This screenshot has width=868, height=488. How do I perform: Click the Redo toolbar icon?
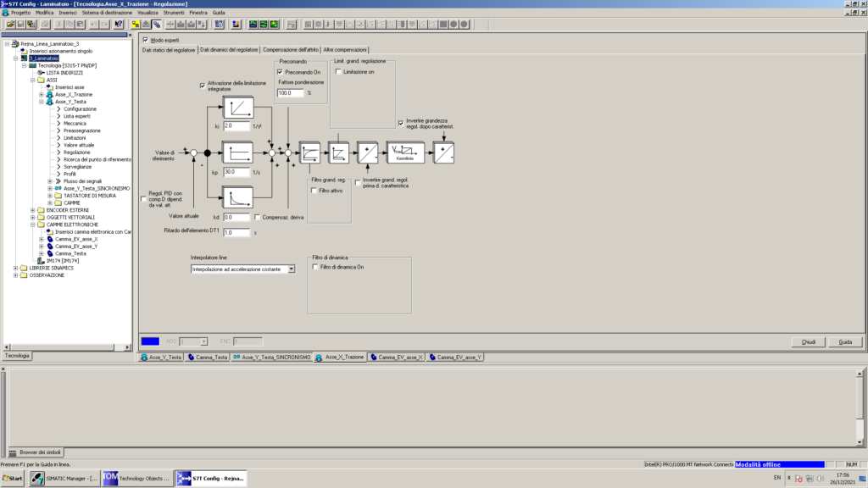[104, 25]
